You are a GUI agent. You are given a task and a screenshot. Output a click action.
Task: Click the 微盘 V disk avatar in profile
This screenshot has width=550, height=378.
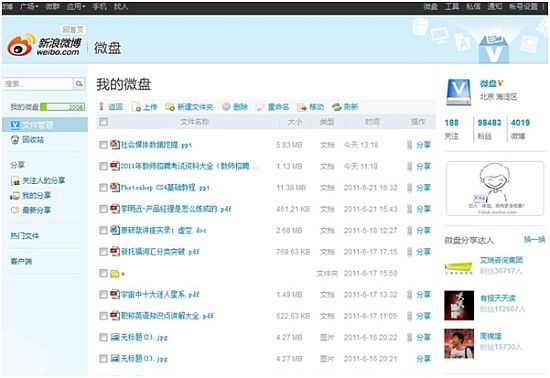pyautogui.click(x=459, y=92)
